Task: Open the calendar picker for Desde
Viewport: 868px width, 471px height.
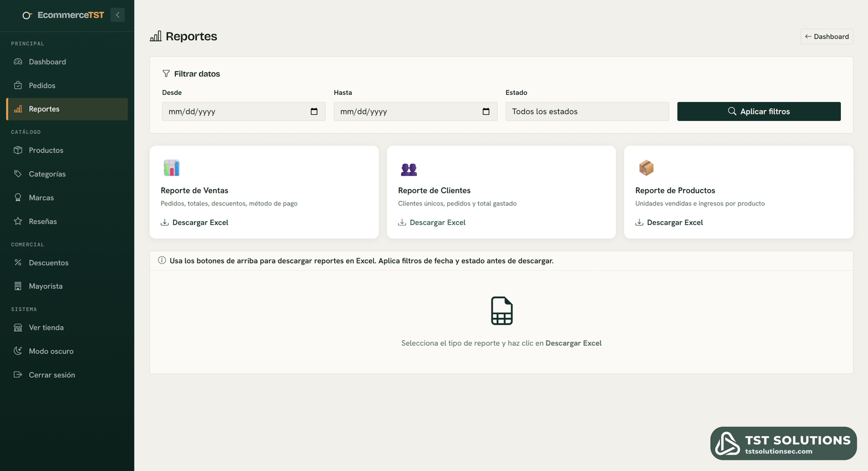Action: click(x=314, y=112)
